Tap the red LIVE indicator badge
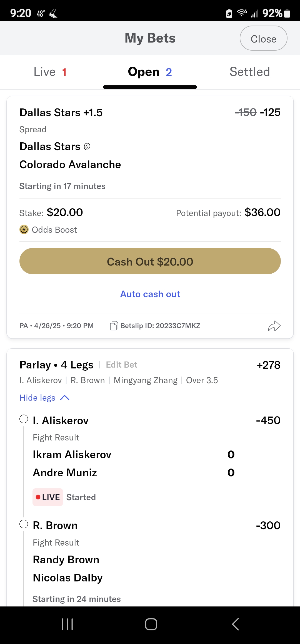The image size is (300, 644). [x=48, y=497]
